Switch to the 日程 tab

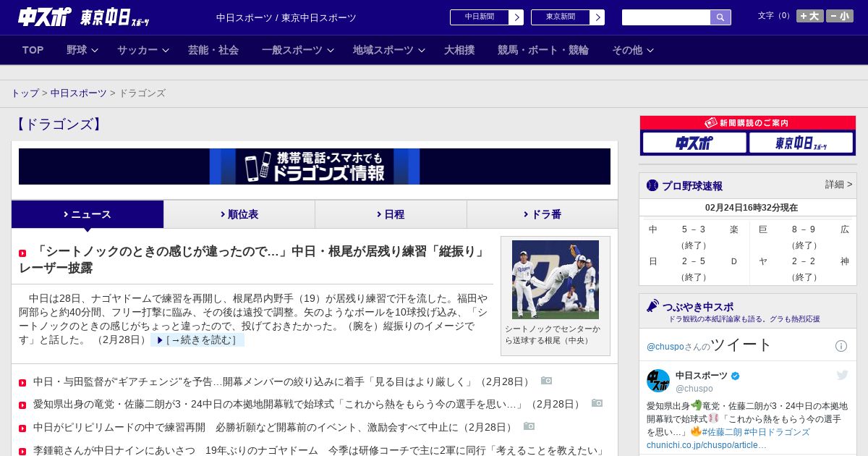tap(391, 214)
